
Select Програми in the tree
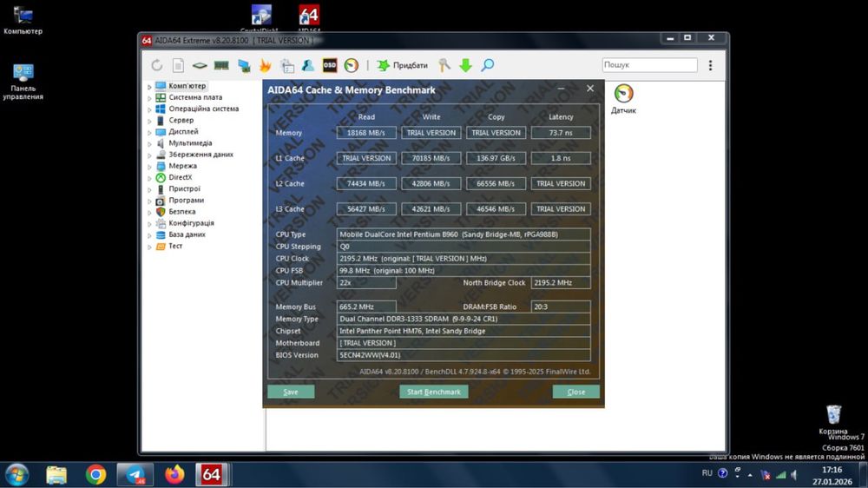tap(186, 200)
